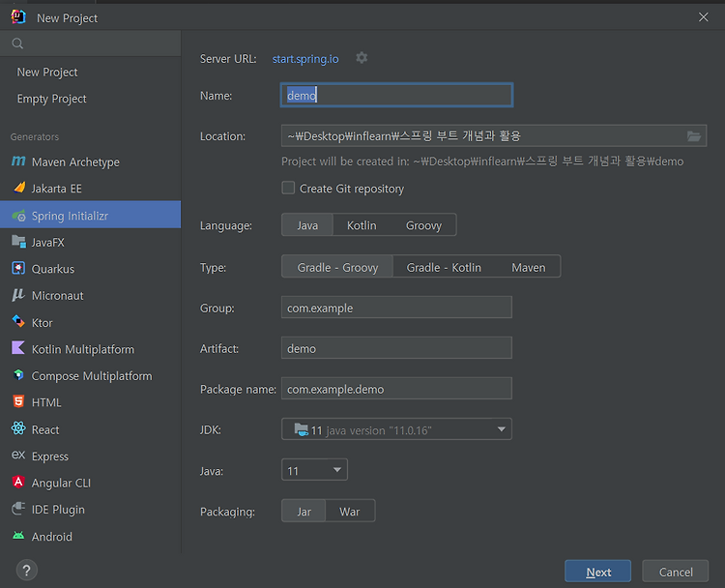
Task: Click the Ktor generator icon
Action: (18, 321)
